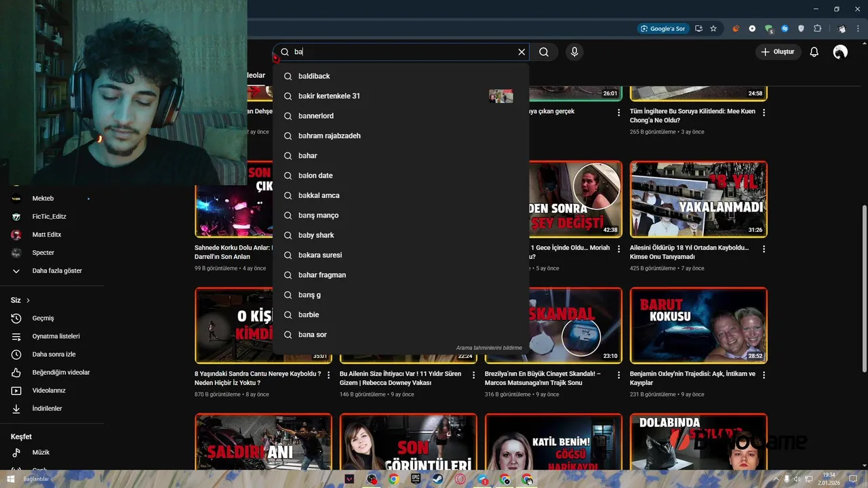The image size is (868, 488).
Task: Choose the bannerlord suggestion
Action: [x=401, y=116]
